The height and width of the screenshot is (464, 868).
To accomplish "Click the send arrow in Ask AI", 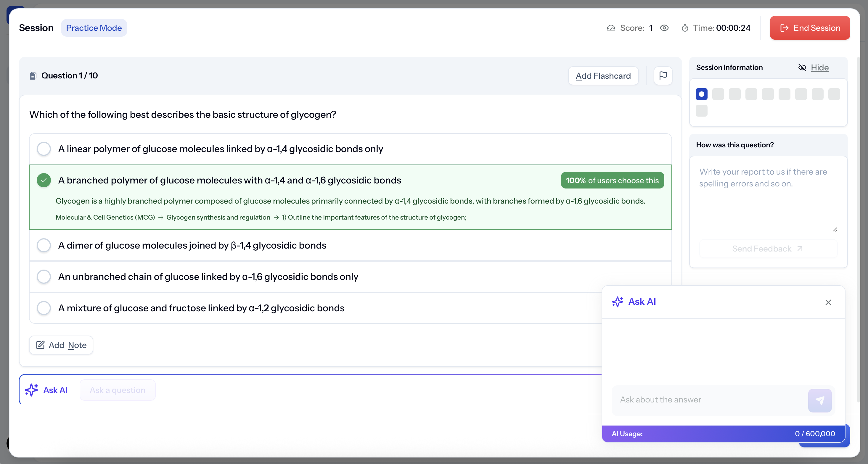I will tap(819, 400).
